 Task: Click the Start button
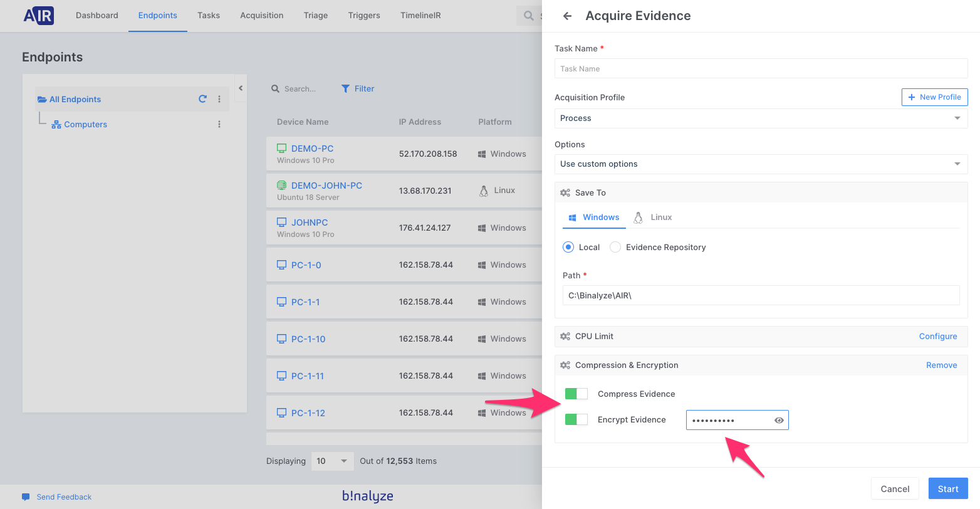[947, 489]
